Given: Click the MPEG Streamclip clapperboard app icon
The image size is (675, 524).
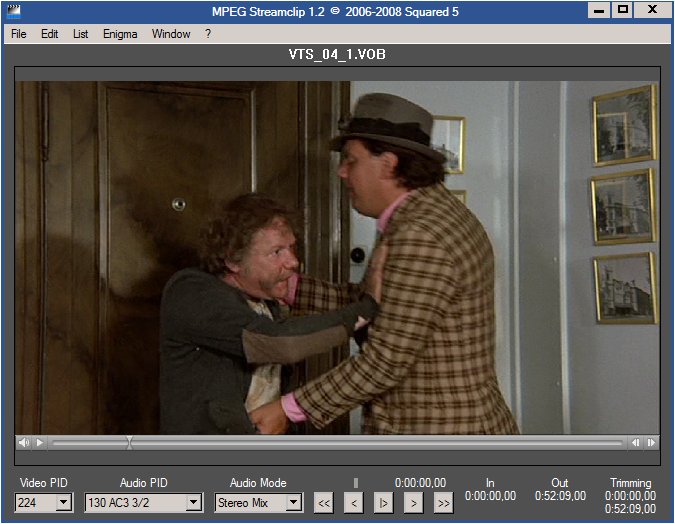Looking at the screenshot, I should tap(14, 11).
